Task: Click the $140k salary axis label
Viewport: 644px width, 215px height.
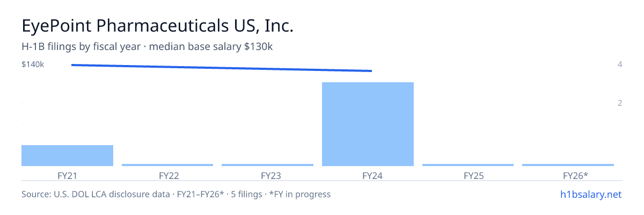Action: 33,64
